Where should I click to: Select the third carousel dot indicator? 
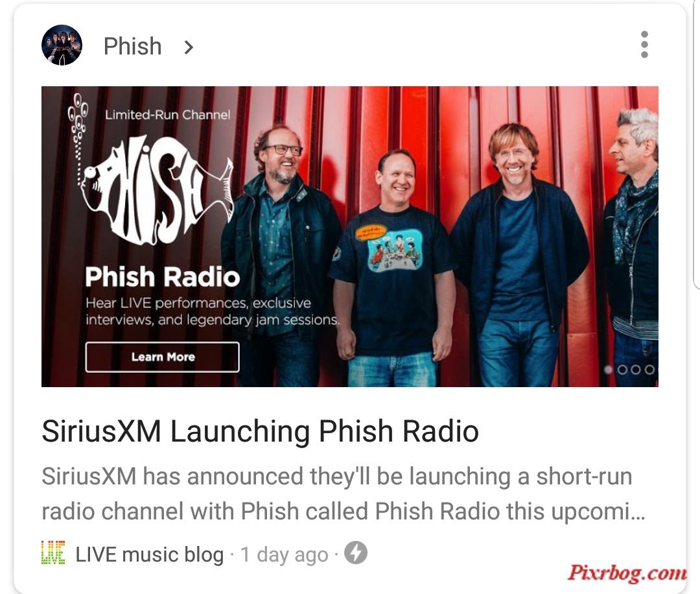pyautogui.click(x=636, y=370)
